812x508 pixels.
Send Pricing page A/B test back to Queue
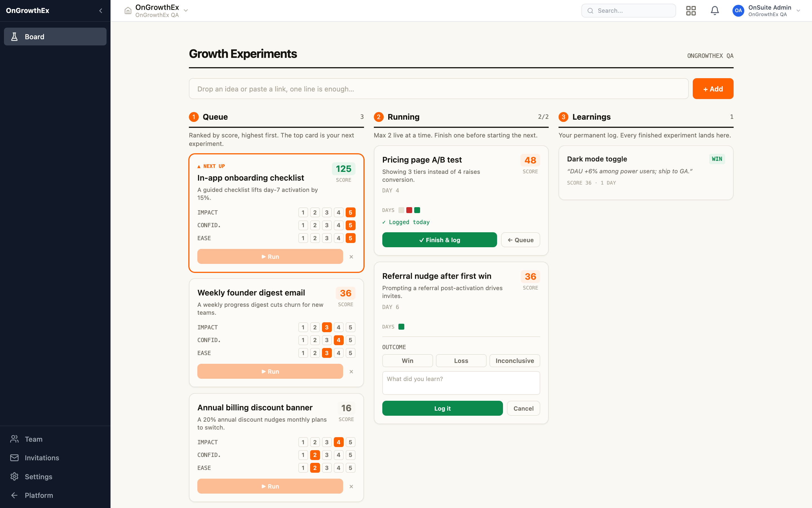click(520, 240)
